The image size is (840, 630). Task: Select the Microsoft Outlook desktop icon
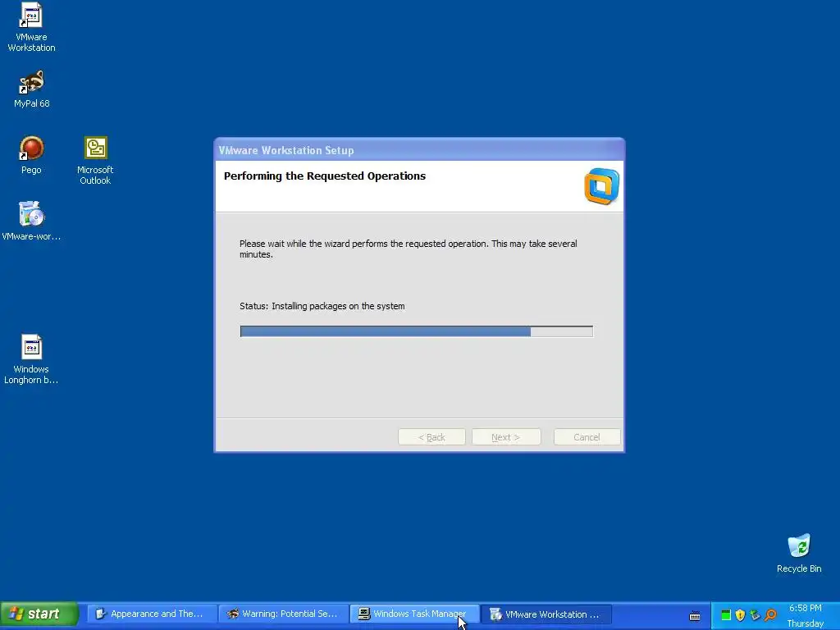point(95,161)
